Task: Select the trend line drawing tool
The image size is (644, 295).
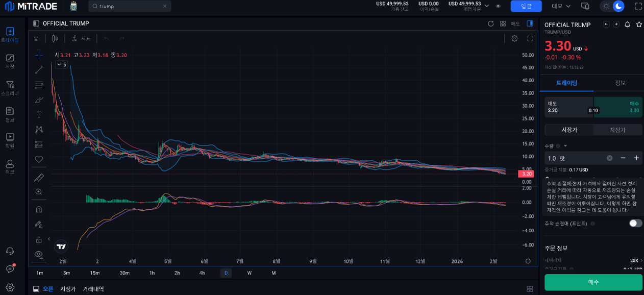Action: coord(39,70)
